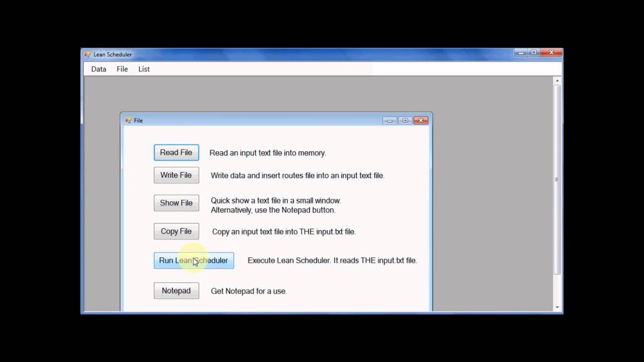This screenshot has width=644, height=362.
Task: Open the List menu
Action: coord(144,69)
